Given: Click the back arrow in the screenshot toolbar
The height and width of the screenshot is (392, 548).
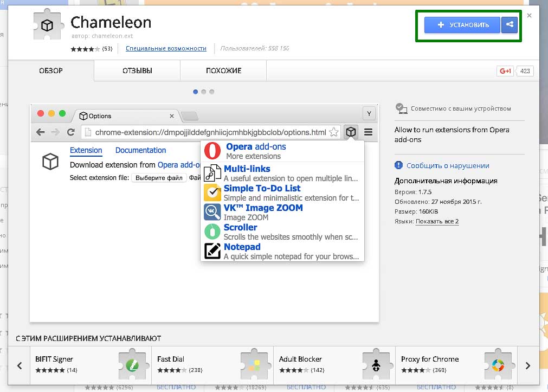Looking at the screenshot, I should 41,132.
